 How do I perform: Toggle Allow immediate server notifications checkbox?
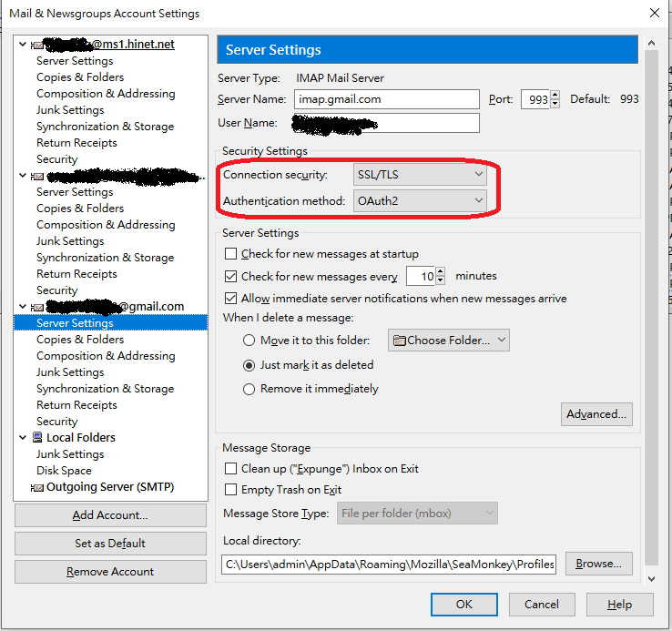[x=230, y=298]
